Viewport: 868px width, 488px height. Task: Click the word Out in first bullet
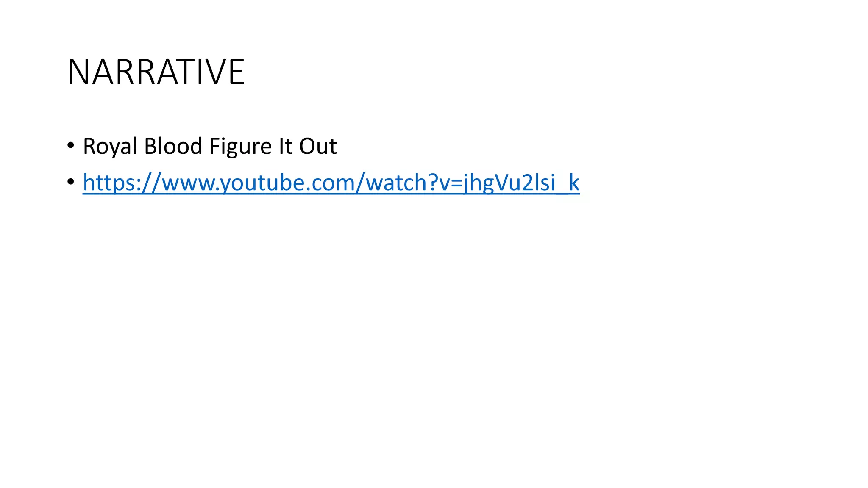click(318, 146)
